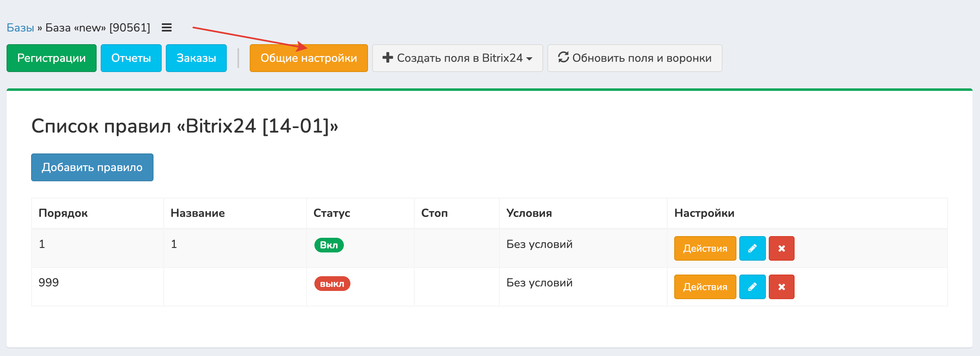
Task: Click the «Статус» column header
Action: [332, 213]
